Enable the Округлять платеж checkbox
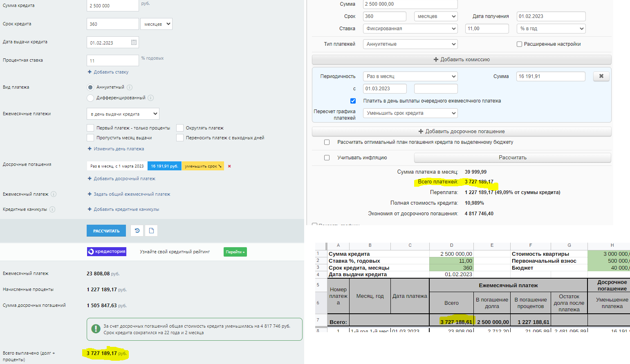 180,128
